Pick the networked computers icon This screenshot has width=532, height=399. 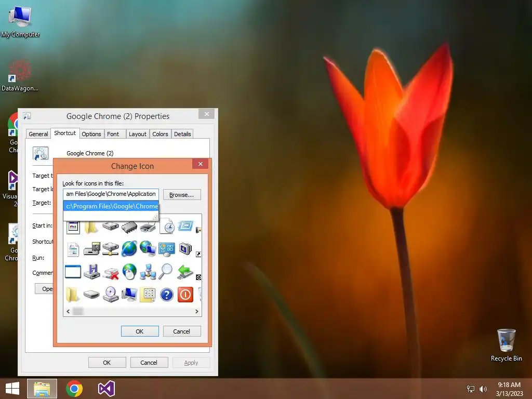(x=148, y=272)
